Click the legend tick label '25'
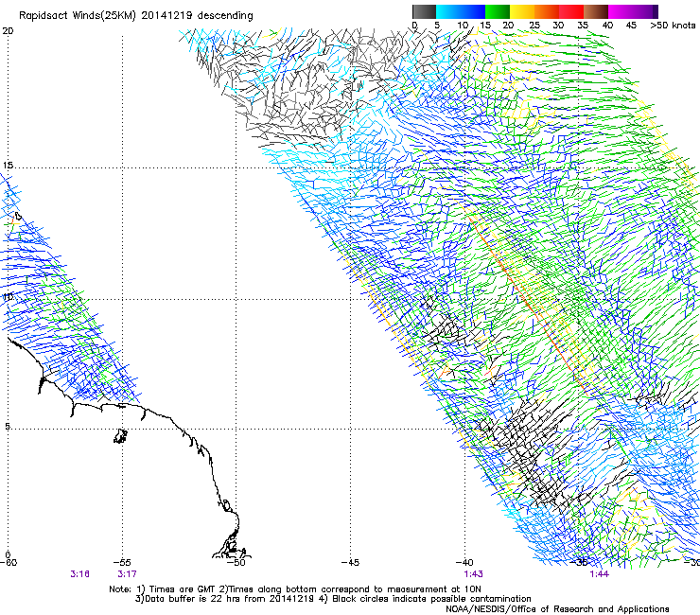The height and width of the screenshot is (615, 700). tap(534, 26)
